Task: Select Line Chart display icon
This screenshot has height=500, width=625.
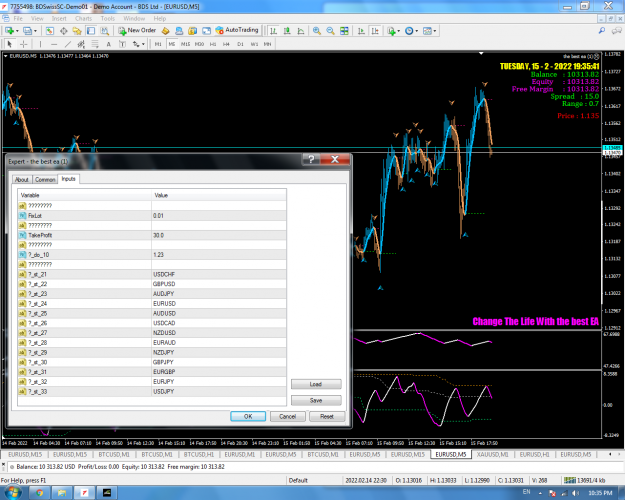Action: pyautogui.click(x=301, y=31)
